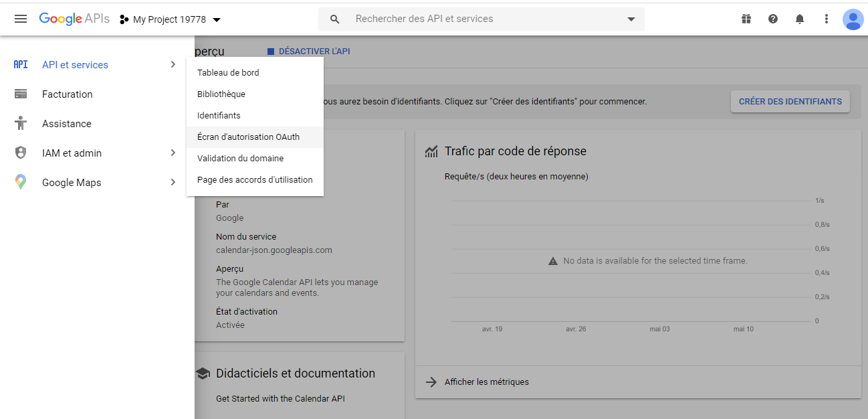868x419 pixels.
Task: Click DÉSACTIVER L'API button
Action: [x=308, y=52]
